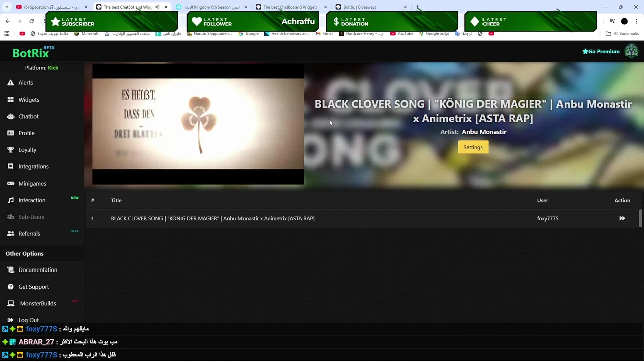Open the YouTube bookmark
The image size is (644, 362).
tap(402, 34)
